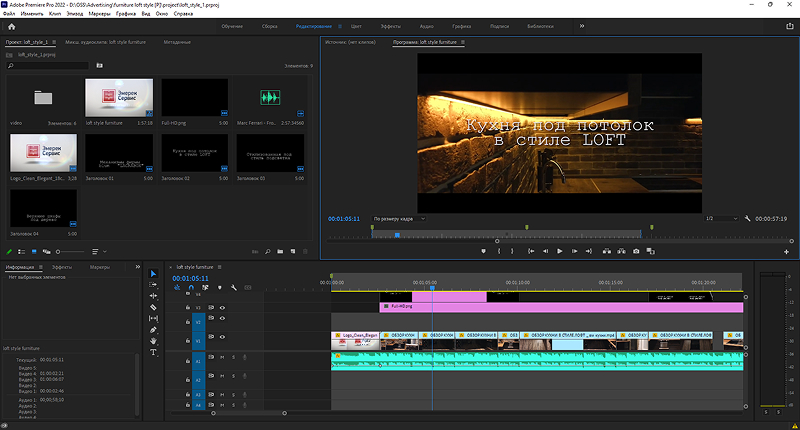
Task: Open the Эпизод menu
Action: coord(74,14)
